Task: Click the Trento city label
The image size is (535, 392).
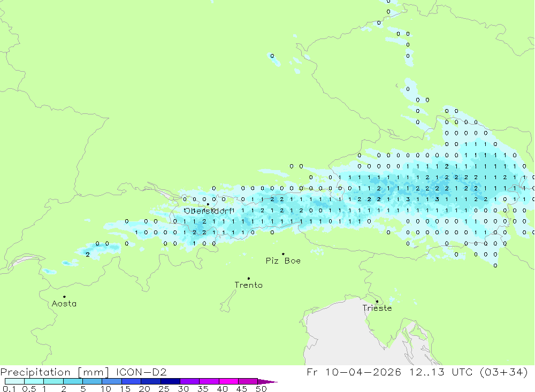Action: (249, 285)
